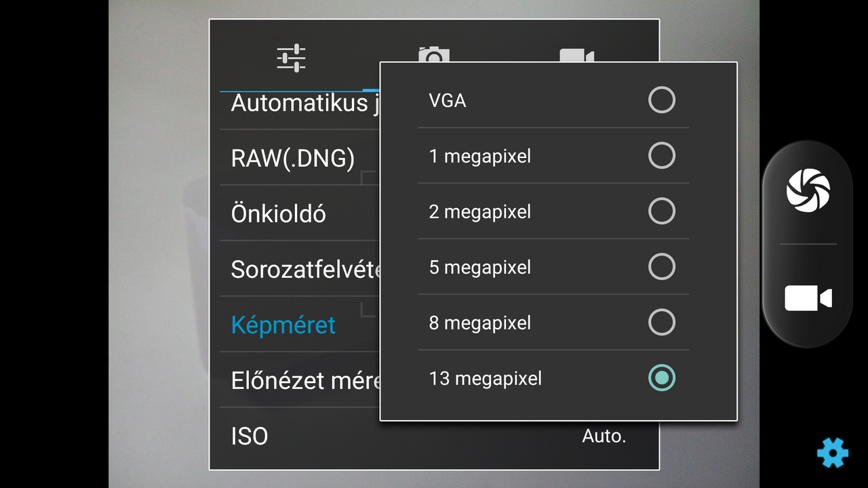This screenshot has height=488, width=868.
Task: Choose the 13 megapixel radio button
Action: (x=661, y=378)
